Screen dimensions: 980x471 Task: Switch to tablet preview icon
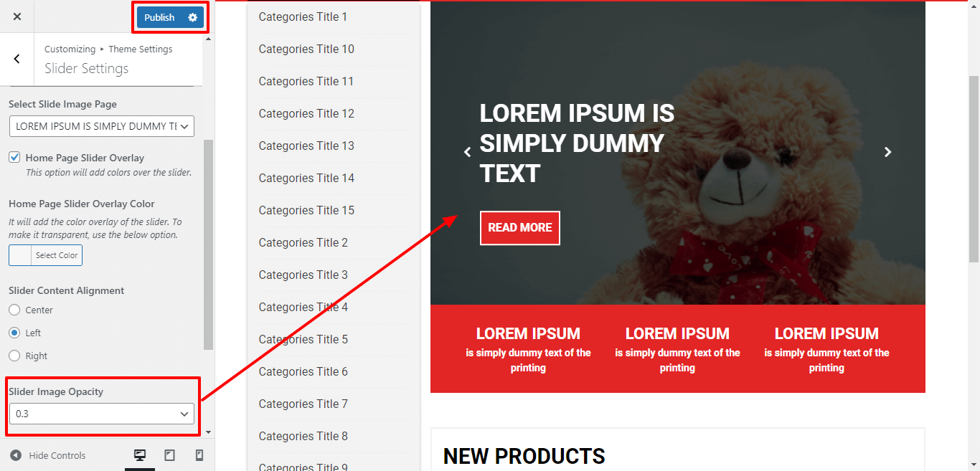(170, 455)
